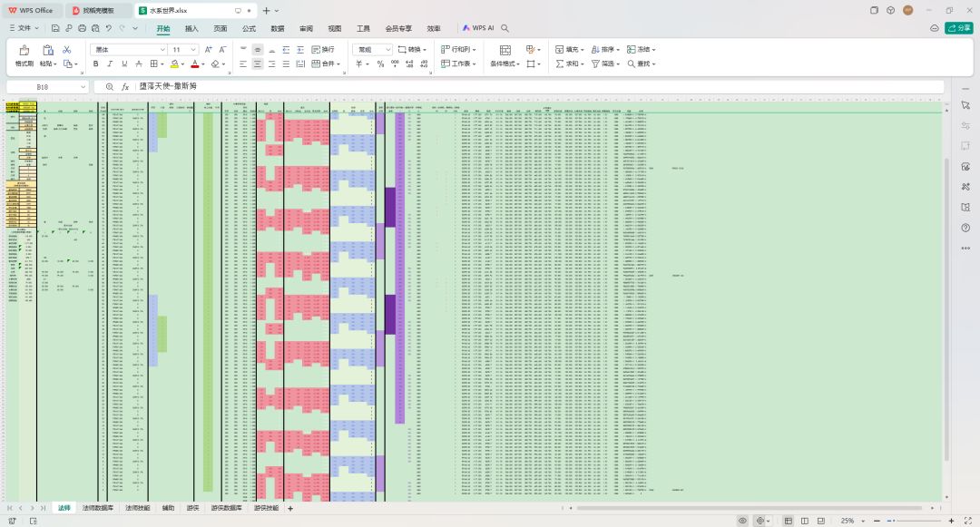Image resolution: width=980 pixels, height=527 pixels.
Task: Click the three dots More icon in sidebar
Action: point(965,249)
